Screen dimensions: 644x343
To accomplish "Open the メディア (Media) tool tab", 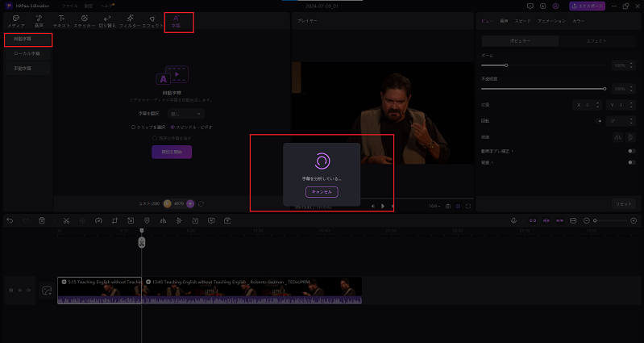I will coord(15,21).
